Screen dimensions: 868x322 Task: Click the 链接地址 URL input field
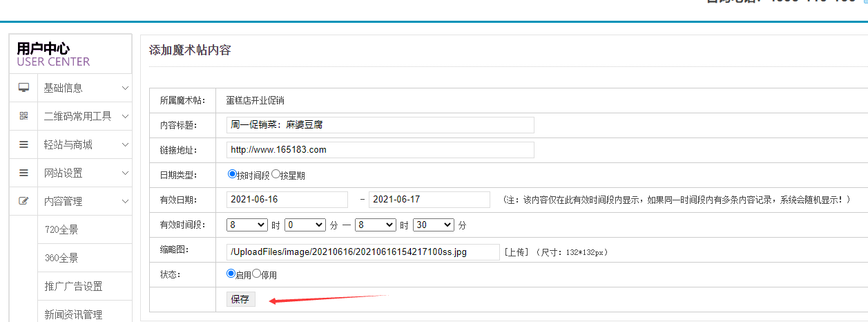point(380,150)
